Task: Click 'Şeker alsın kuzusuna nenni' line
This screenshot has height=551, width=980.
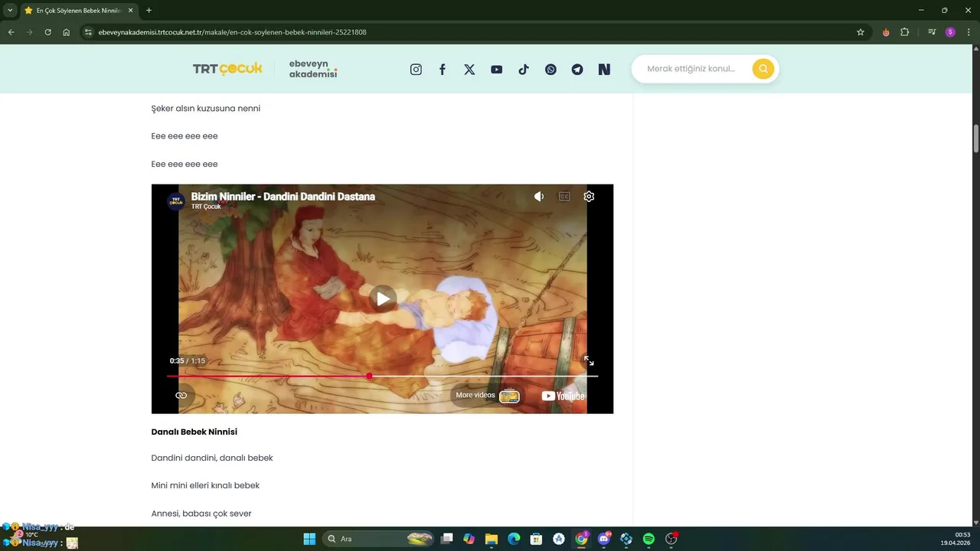Action: coord(206,109)
